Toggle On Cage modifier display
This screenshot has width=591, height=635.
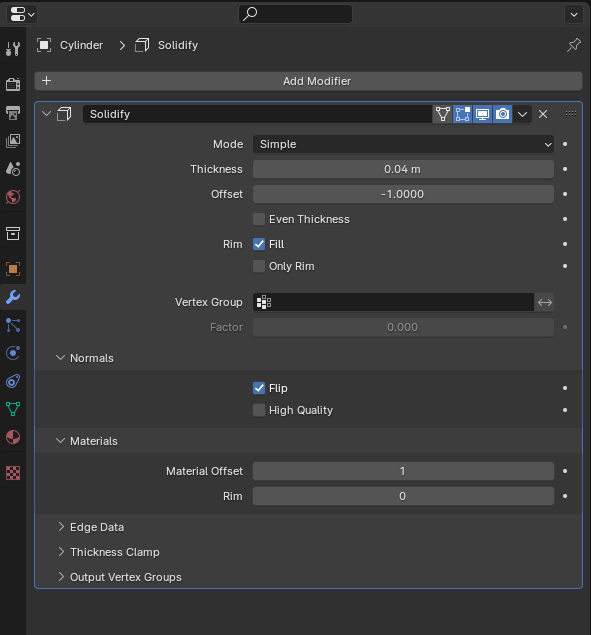(442, 114)
